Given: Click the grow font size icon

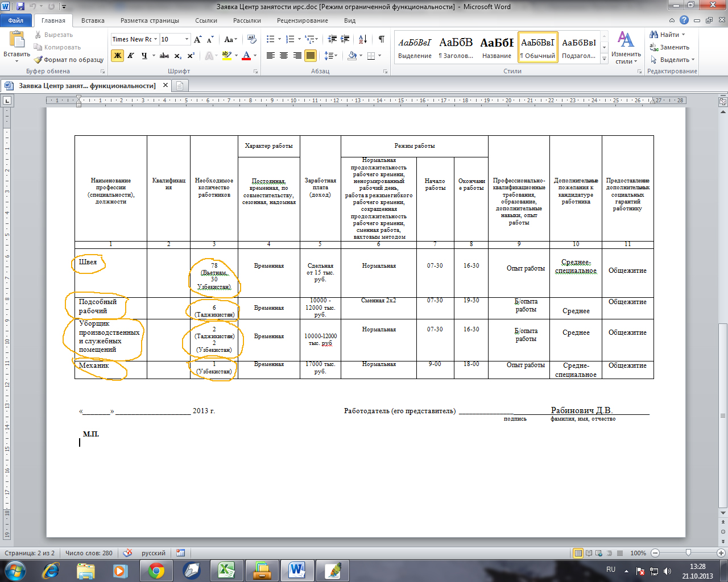Looking at the screenshot, I should pos(197,39).
